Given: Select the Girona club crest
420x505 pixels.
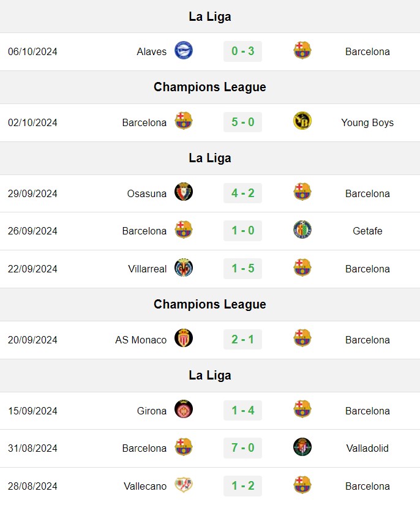Looking at the screenshot, I should (x=184, y=410).
